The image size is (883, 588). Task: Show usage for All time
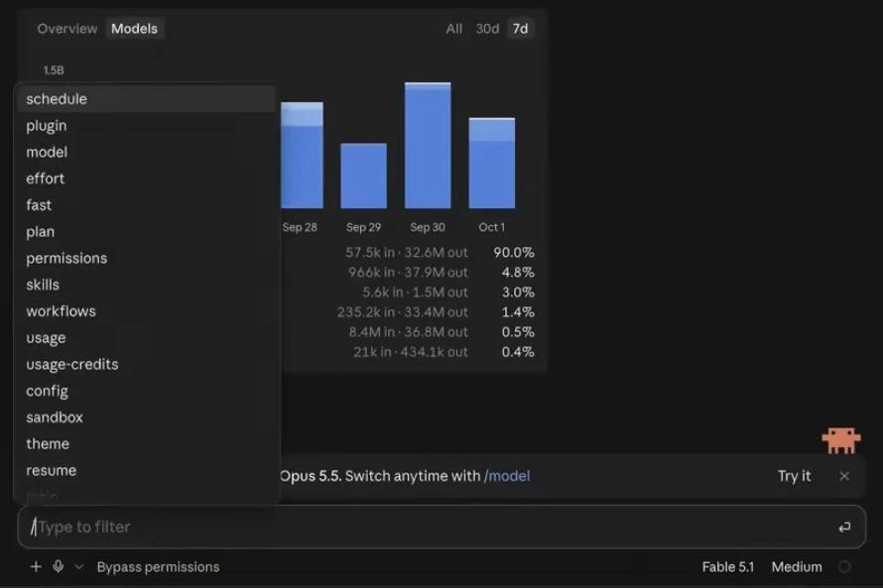453,29
